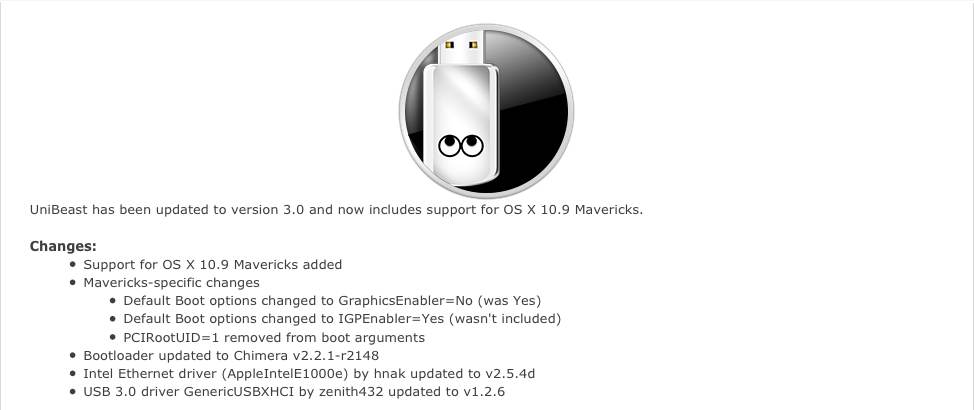Viewport: 974px width, 410px height.
Task: Click the IGPEnabler=Yes boot option line
Action: click(x=342, y=319)
